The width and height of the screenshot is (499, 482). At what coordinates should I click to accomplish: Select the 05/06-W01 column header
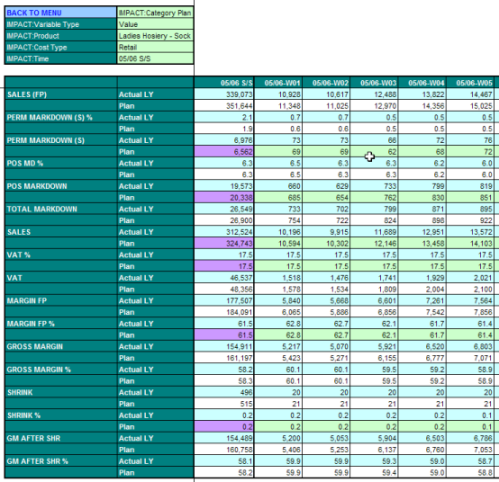(278, 83)
